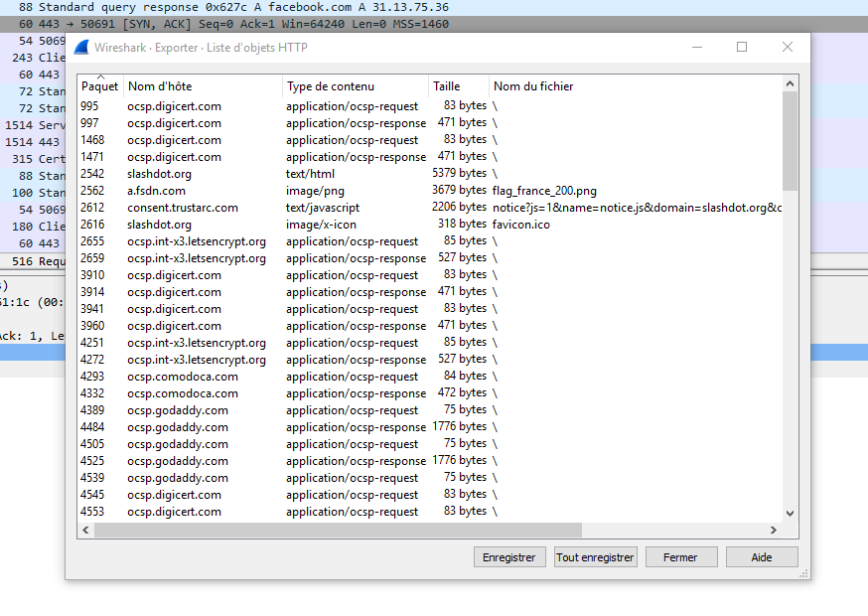Sort by Type de contenu column
Viewport: 868px width, 616px height.
click(355, 86)
